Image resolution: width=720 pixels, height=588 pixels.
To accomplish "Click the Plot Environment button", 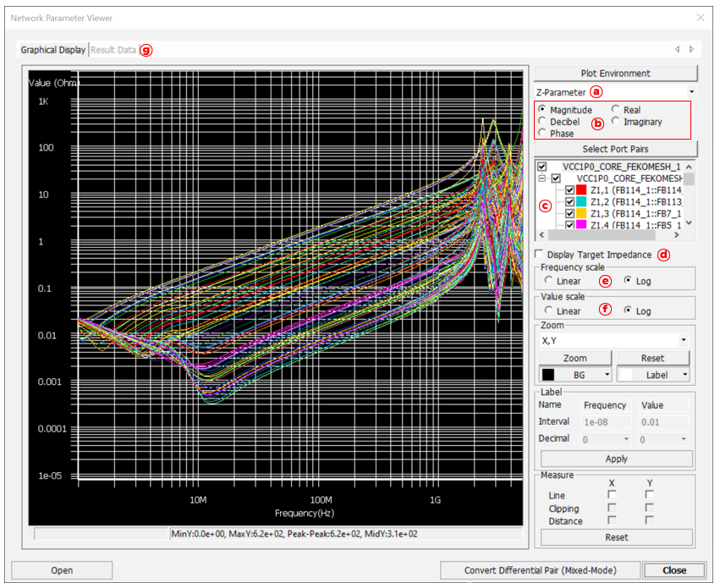I will click(615, 74).
